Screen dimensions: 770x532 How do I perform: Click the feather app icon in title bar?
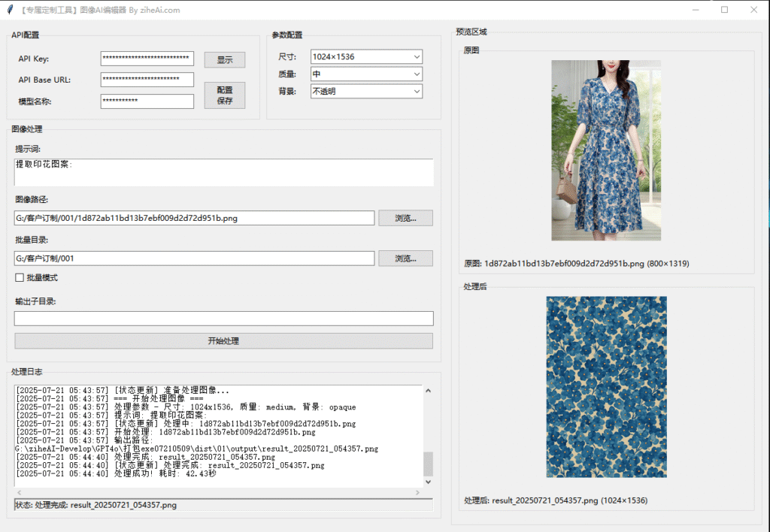(x=11, y=10)
